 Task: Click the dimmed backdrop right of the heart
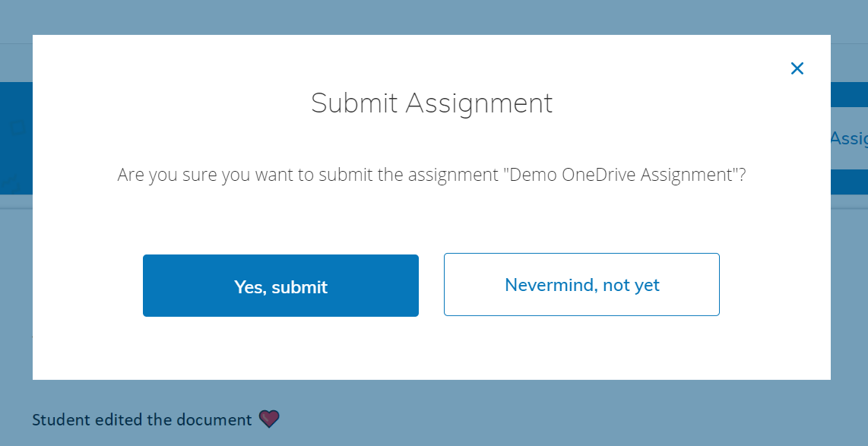[532, 418]
